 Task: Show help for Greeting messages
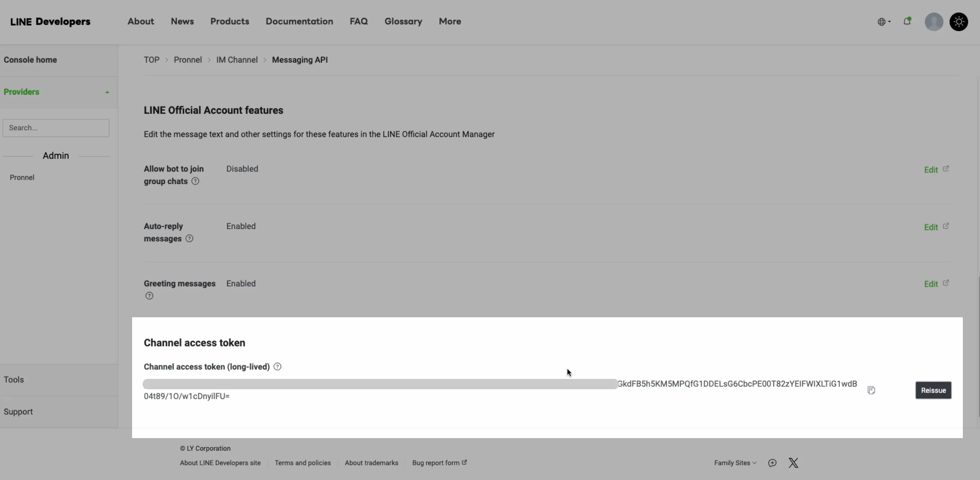pyautogui.click(x=149, y=296)
